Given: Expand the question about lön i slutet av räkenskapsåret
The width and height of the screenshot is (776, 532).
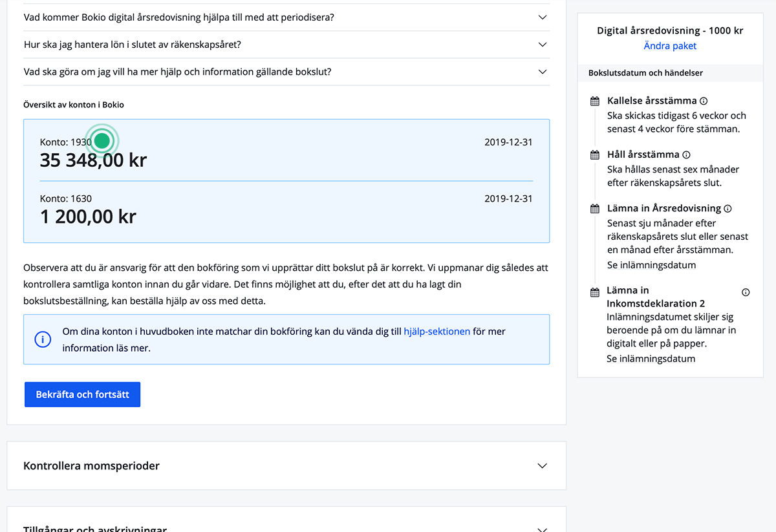Looking at the screenshot, I should pos(543,45).
